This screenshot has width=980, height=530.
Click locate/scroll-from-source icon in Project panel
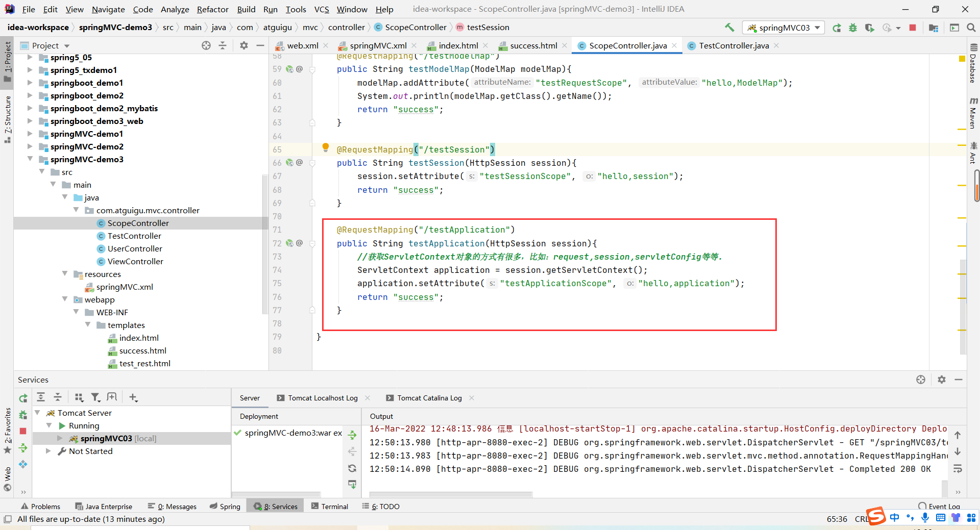pyautogui.click(x=206, y=45)
